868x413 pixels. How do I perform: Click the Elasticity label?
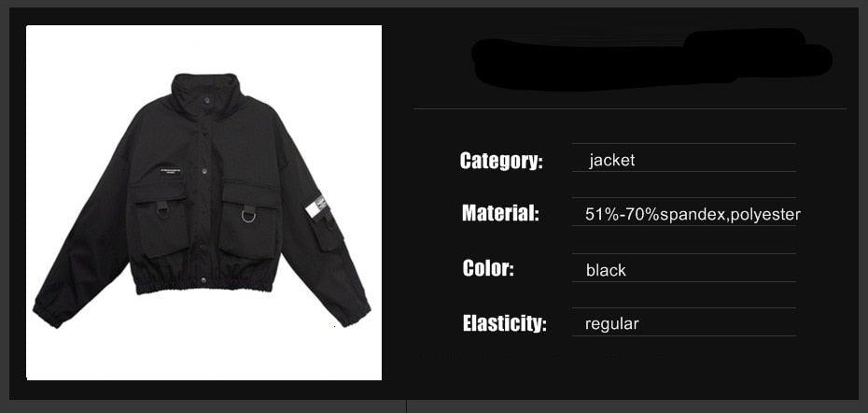click(504, 323)
